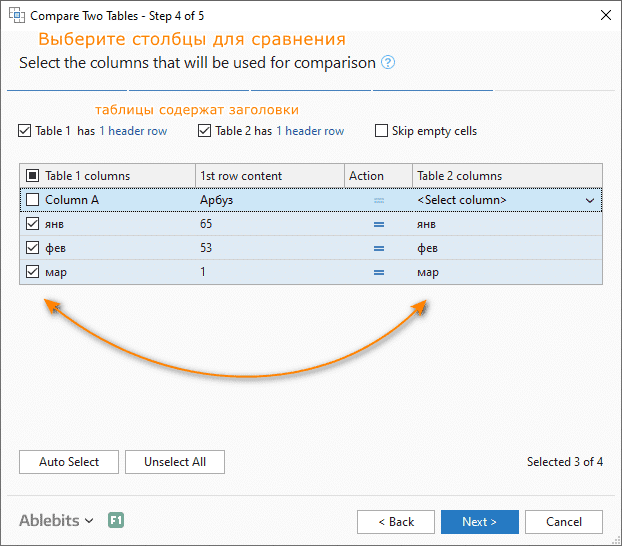Check the Column A checkbox
This screenshot has width=622, height=546.
(32, 200)
